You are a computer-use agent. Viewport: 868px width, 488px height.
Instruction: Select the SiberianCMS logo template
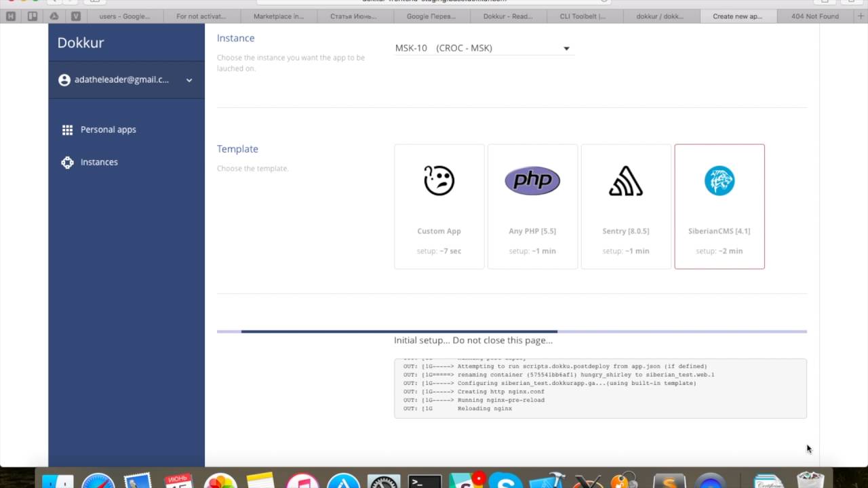click(x=719, y=180)
